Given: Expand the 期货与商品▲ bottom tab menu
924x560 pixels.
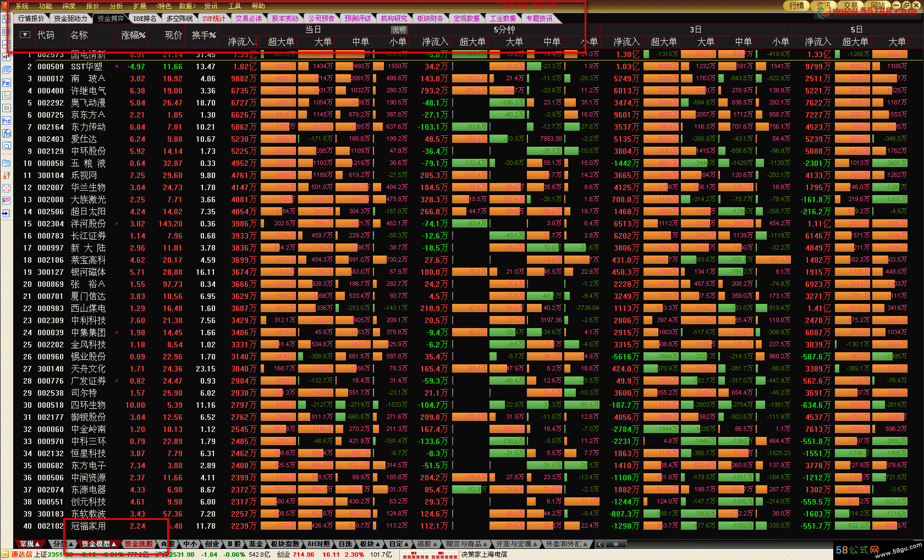Looking at the screenshot, I should [466, 544].
